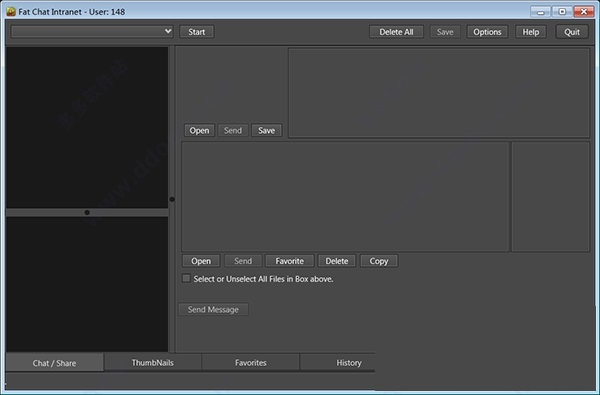Click Open below the upper preview box
Viewport: 600px width, 395px height.
[199, 131]
